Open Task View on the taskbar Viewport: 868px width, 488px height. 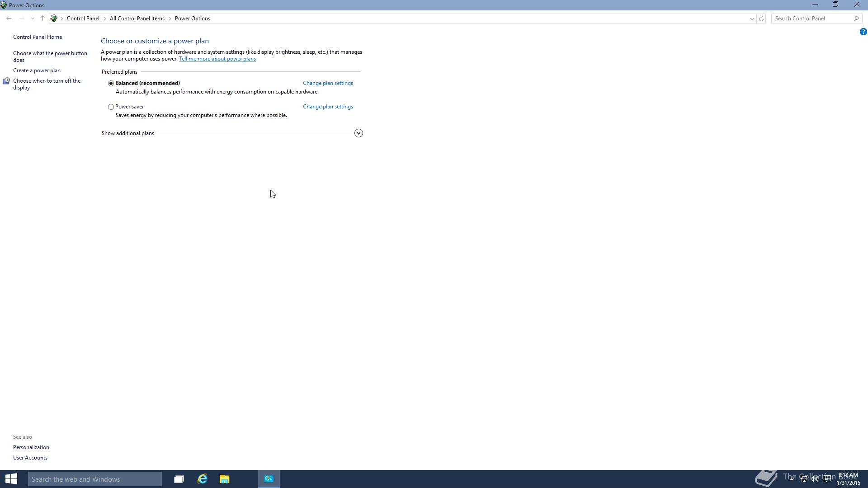tap(179, 479)
